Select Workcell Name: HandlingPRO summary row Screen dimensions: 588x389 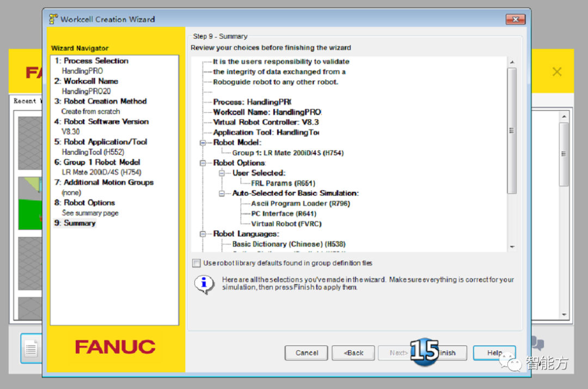(x=267, y=112)
